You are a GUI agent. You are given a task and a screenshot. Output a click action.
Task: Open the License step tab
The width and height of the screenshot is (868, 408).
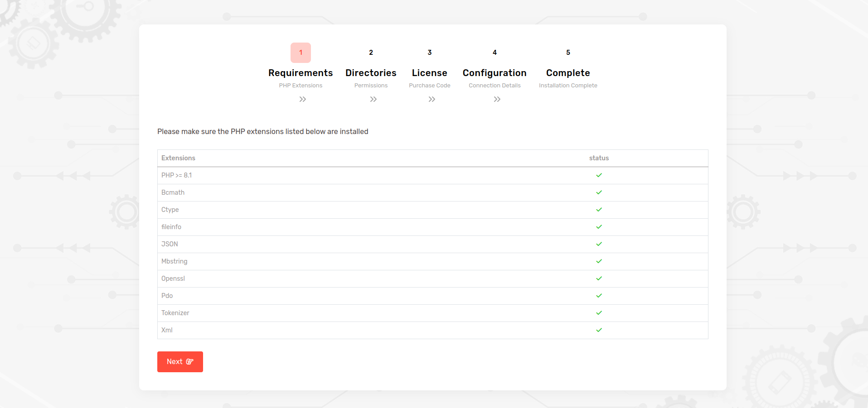click(x=429, y=73)
